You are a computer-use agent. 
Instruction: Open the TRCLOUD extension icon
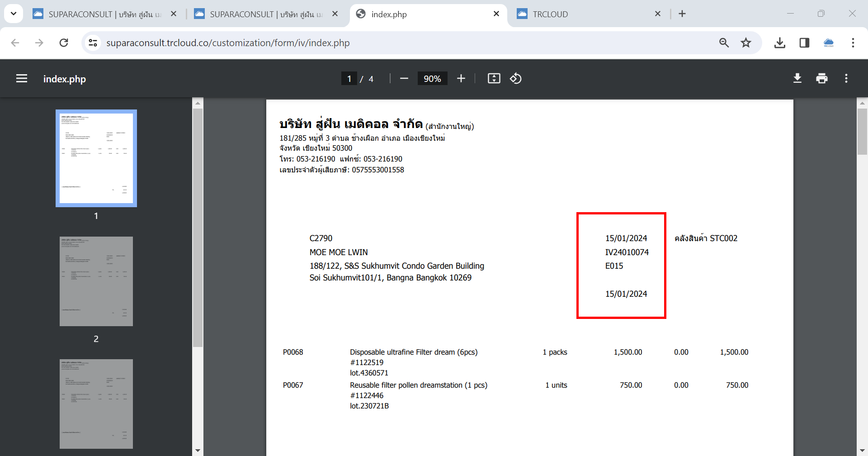829,43
